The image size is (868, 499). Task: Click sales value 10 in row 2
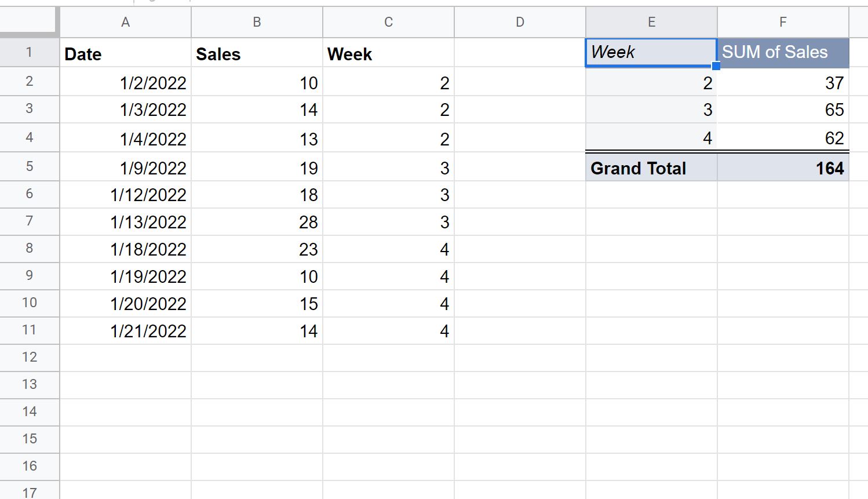click(x=257, y=82)
